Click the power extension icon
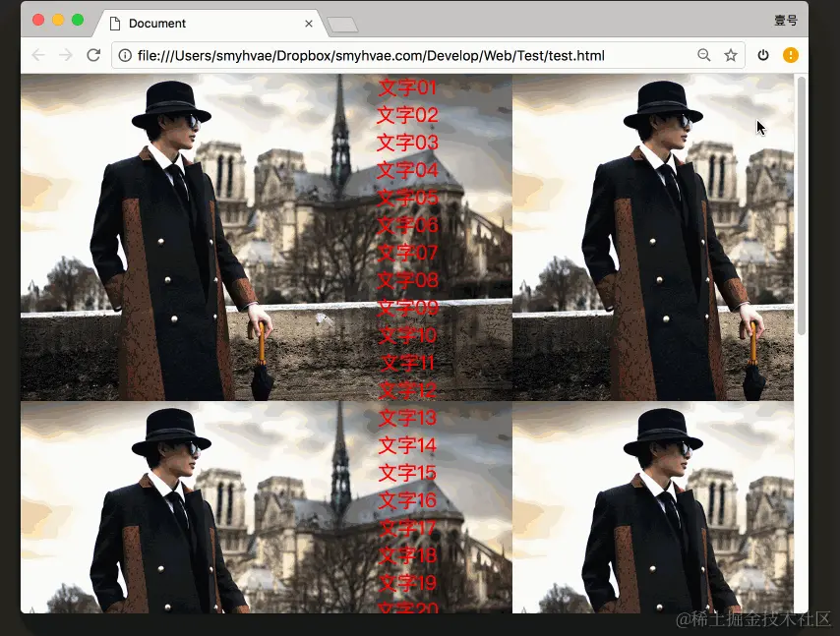Image resolution: width=840 pixels, height=636 pixels. click(x=763, y=55)
